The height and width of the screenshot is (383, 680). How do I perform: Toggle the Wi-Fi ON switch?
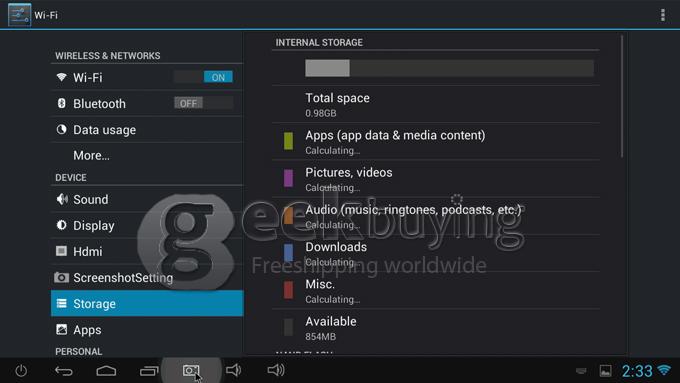click(203, 77)
